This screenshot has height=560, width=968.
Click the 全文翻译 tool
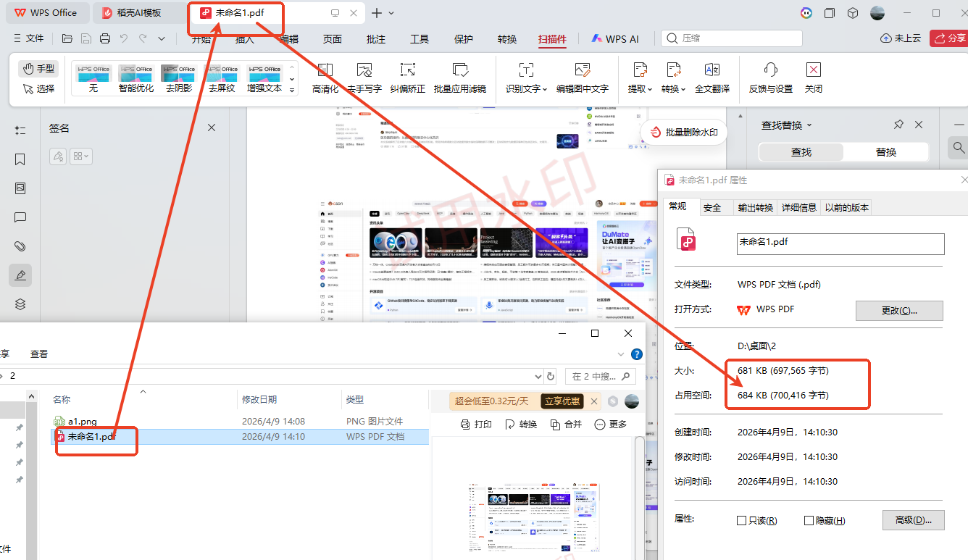712,78
